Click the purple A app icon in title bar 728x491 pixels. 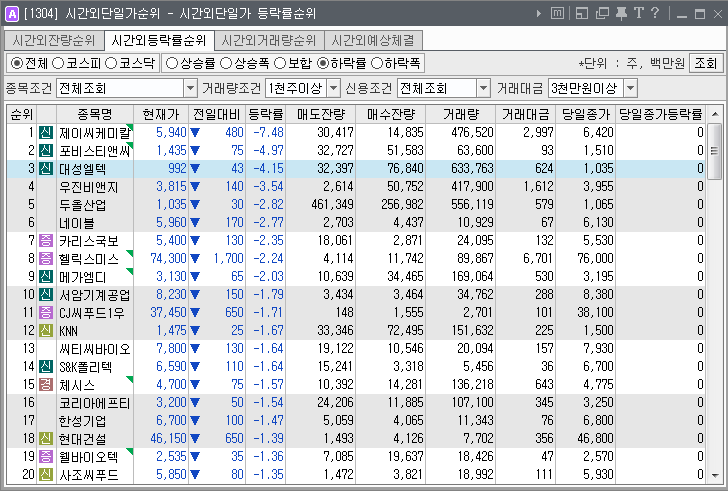pos(11,13)
